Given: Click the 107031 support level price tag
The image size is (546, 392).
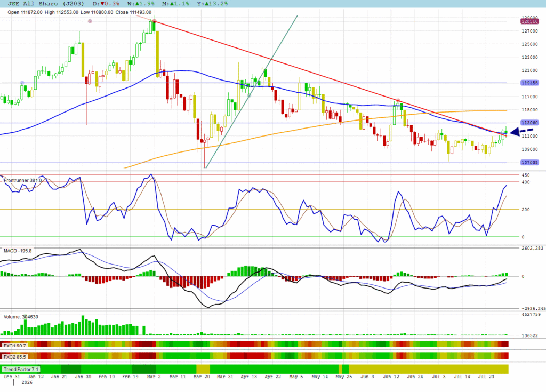Looking at the screenshot, I should click(x=529, y=162).
